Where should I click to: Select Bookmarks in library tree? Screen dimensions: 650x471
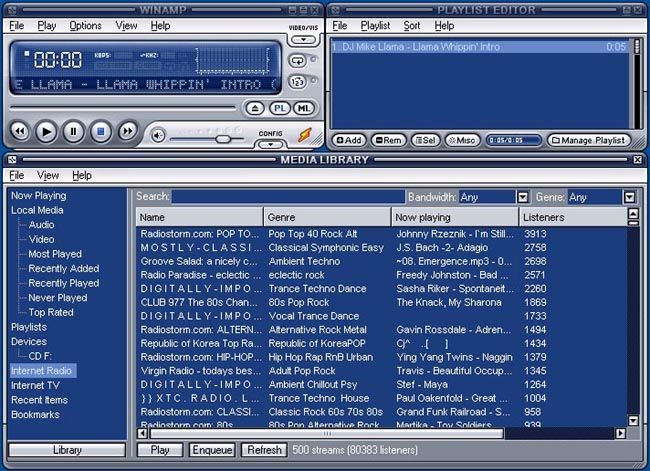tap(35, 415)
